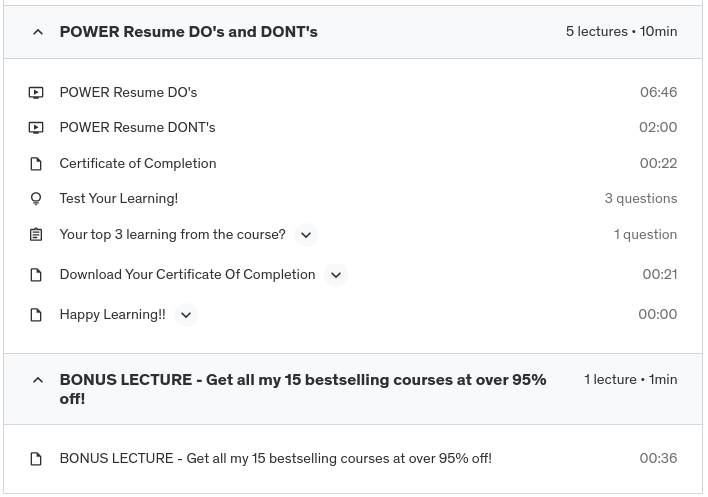Open the Test Your Learning! quiz
The width and height of the screenshot is (708, 497).
118,199
